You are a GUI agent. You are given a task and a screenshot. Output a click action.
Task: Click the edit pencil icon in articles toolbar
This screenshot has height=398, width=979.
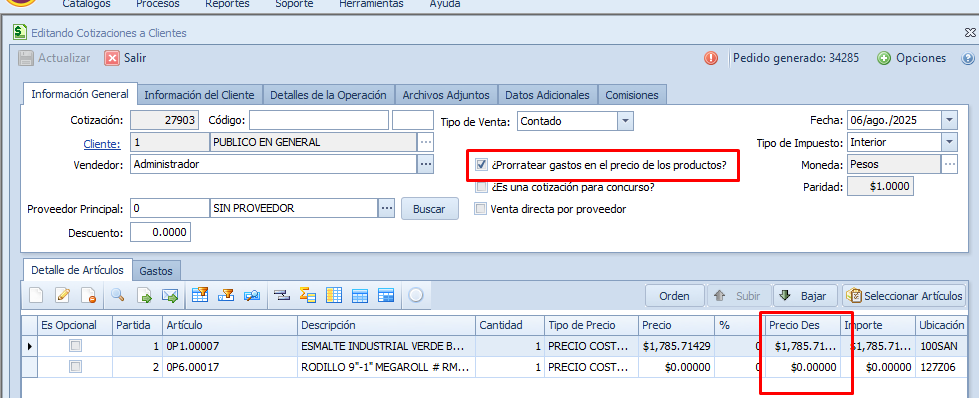62,296
